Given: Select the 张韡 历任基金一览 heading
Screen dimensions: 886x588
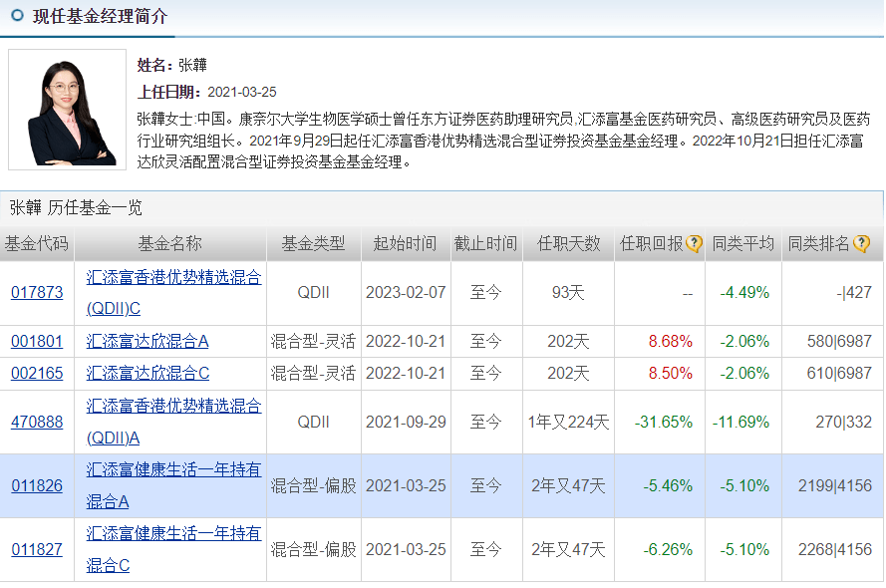Looking at the screenshot, I should 76,208.
